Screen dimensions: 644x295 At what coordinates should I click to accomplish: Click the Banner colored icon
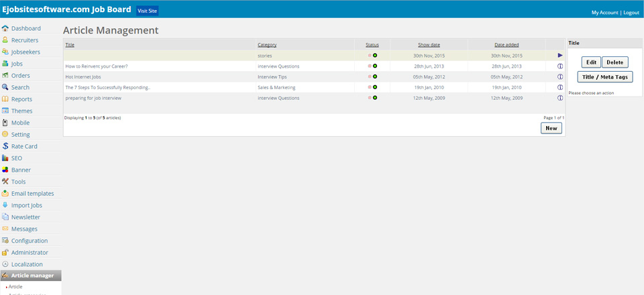click(x=5, y=170)
